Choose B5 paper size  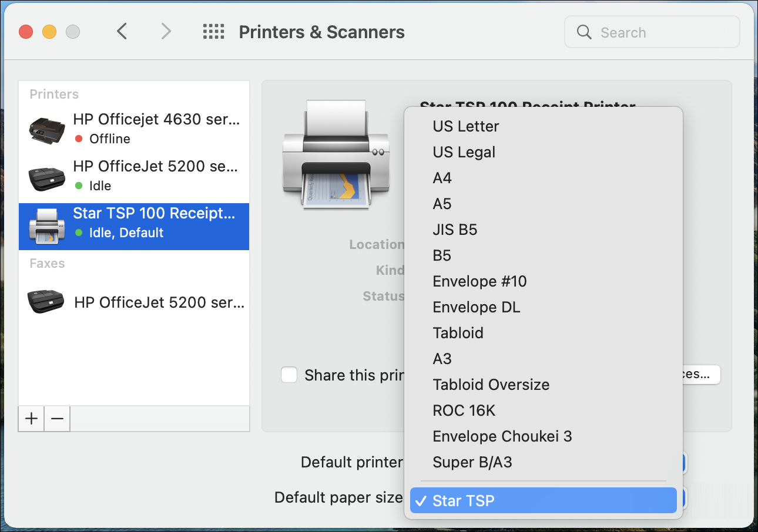[544, 255]
